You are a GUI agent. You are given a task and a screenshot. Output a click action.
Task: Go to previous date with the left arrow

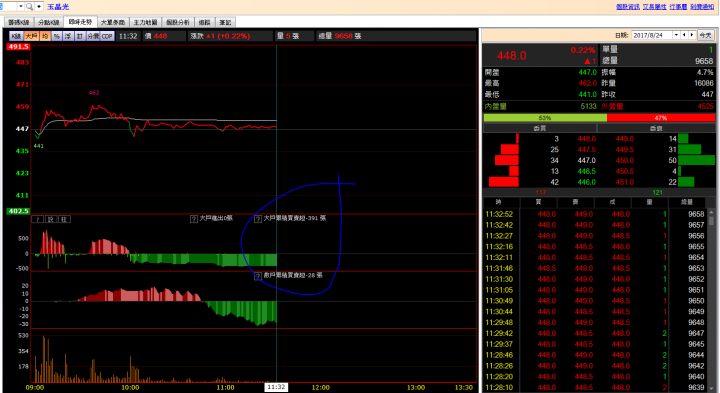click(x=684, y=35)
